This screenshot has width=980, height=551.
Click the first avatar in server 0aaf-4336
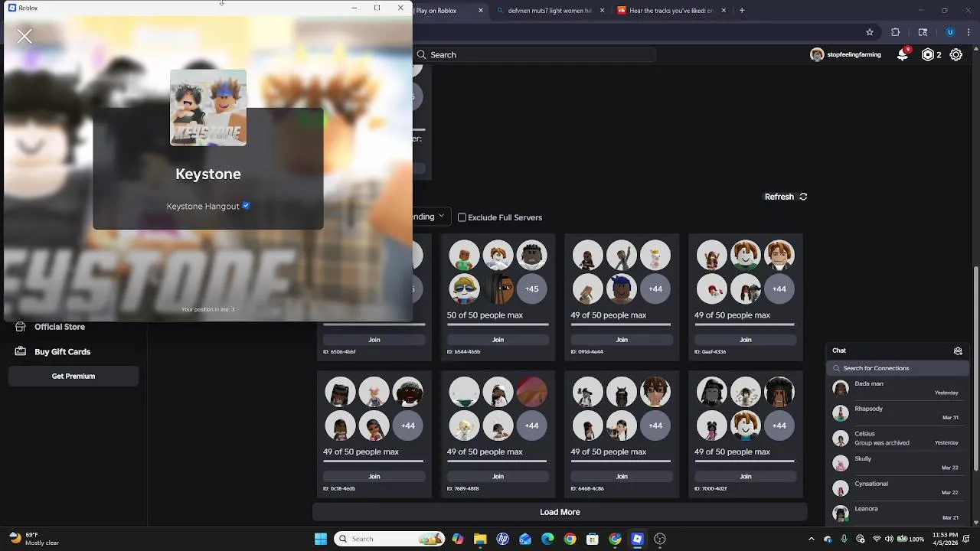pyautogui.click(x=712, y=256)
